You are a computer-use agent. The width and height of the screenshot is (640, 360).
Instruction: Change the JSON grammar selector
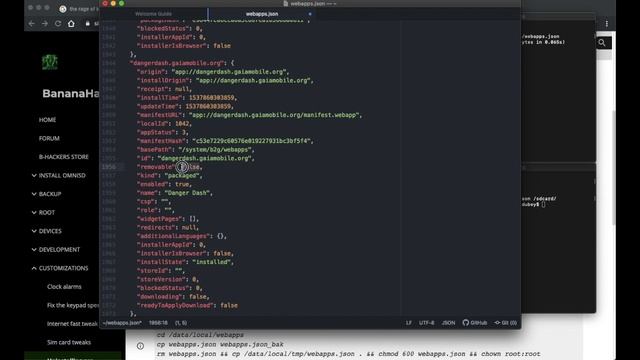[448, 323]
